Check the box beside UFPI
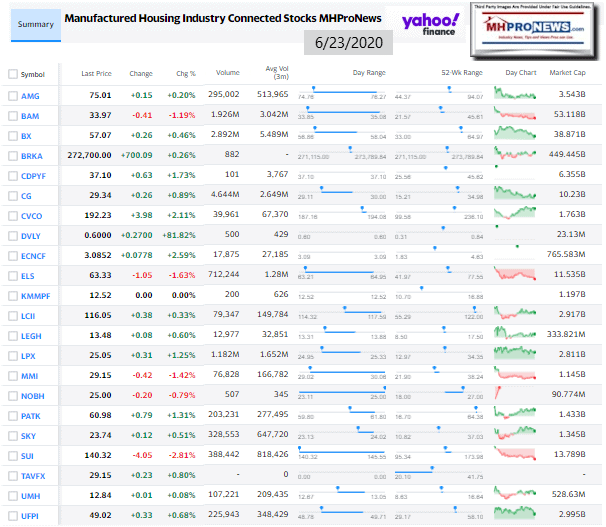 click(x=13, y=514)
